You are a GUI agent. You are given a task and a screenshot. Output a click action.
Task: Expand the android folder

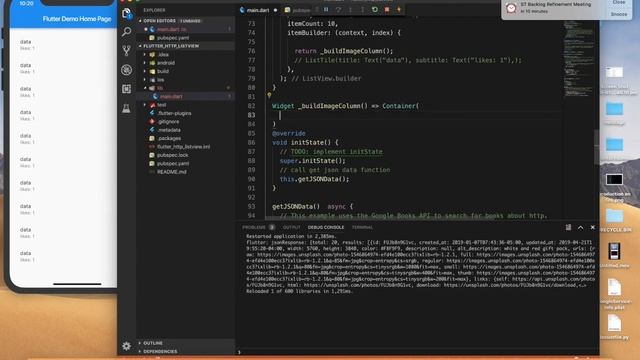(x=166, y=63)
